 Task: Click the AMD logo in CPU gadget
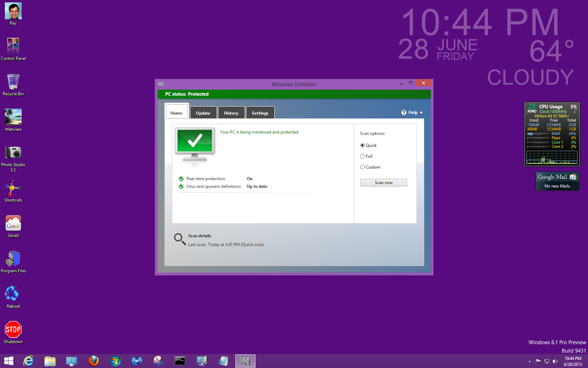pyautogui.click(x=532, y=109)
